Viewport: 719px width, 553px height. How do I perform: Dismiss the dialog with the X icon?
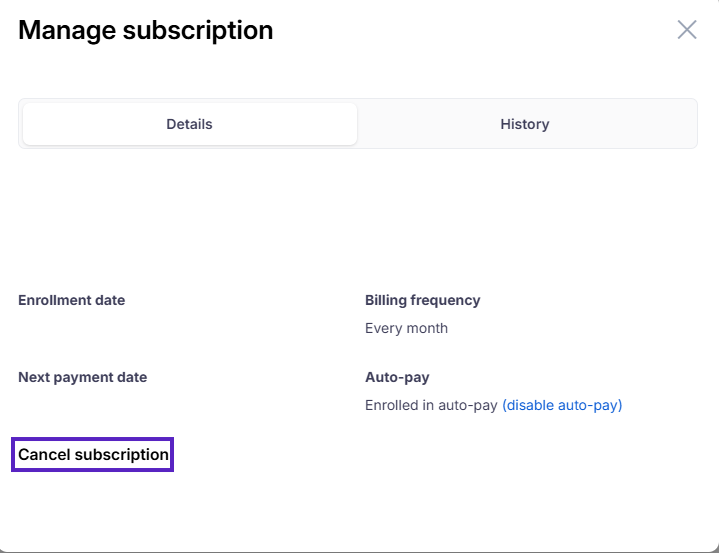(x=687, y=29)
